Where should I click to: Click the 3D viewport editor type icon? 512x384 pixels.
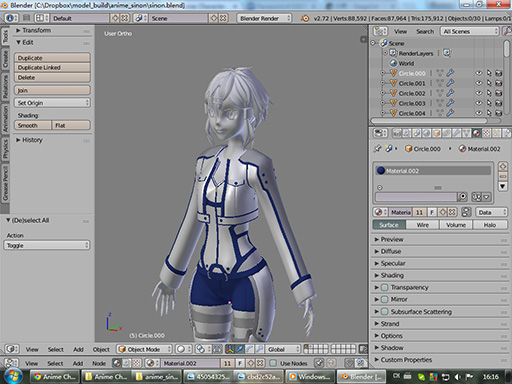coord(12,349)
